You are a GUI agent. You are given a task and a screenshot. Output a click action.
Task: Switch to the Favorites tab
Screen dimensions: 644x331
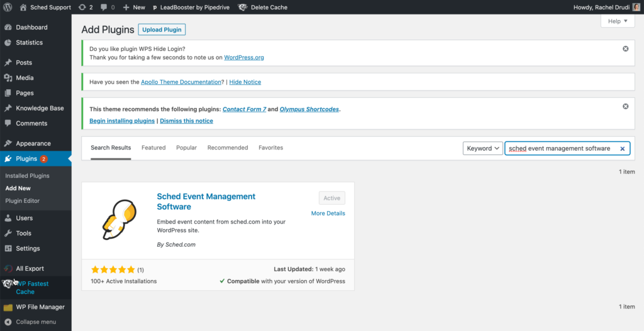coord(270,148)
